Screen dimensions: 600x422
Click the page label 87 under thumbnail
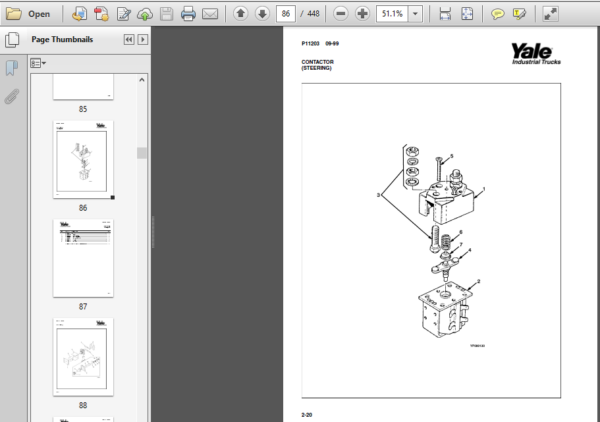coord(83,306)
